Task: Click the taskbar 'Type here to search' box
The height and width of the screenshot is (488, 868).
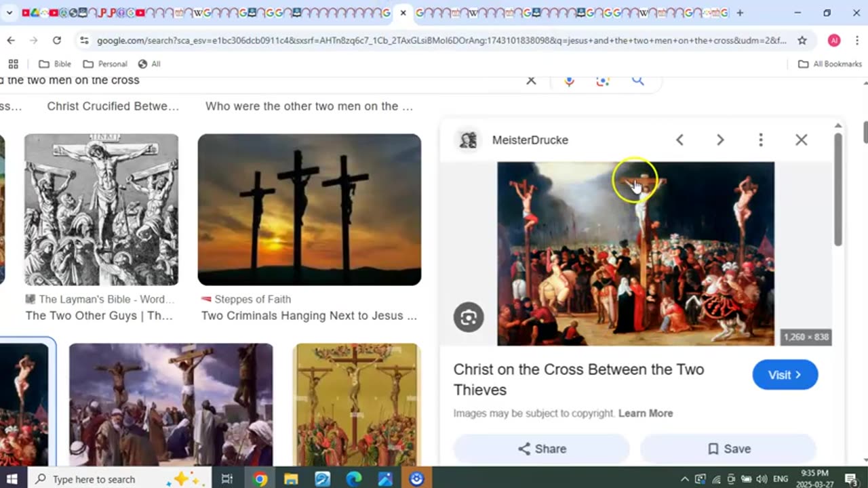Action: tap(120, 479)
